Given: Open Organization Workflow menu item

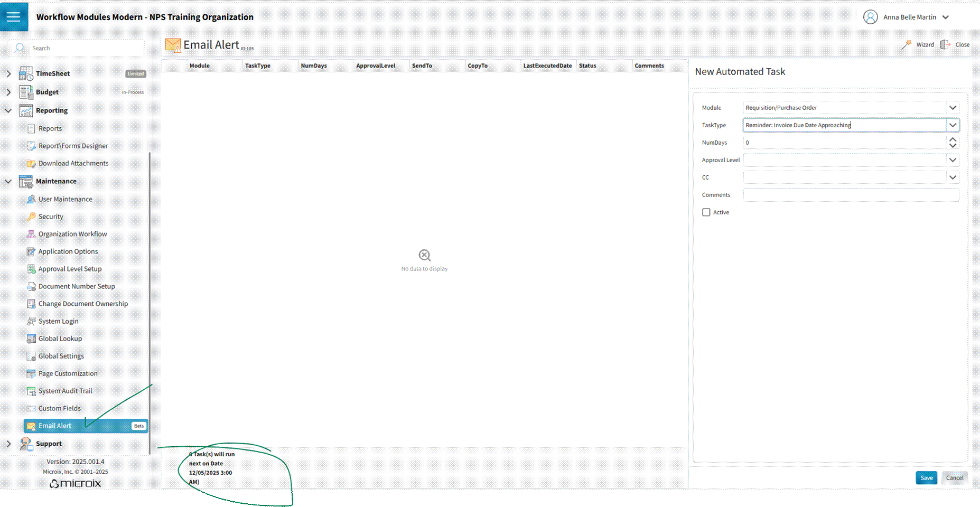Looking at the screenshot, I should click(72, 234).
